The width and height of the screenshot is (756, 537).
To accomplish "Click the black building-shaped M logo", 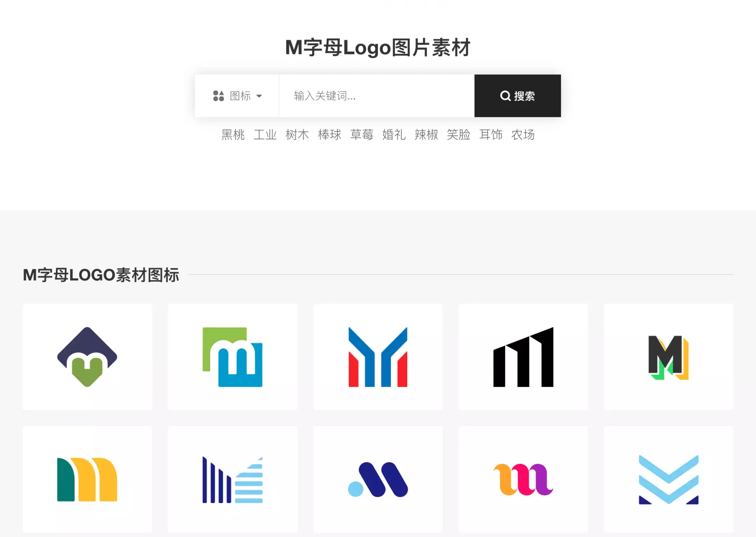I will point(523,357).
